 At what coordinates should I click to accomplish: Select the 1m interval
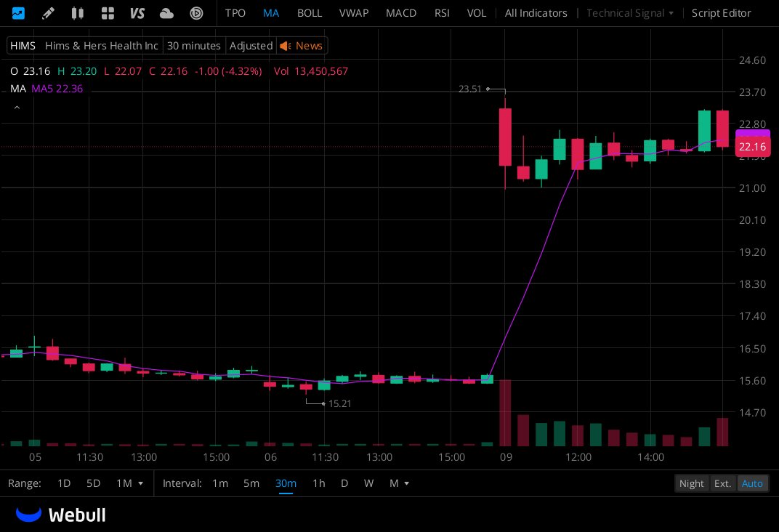[220, 483]
